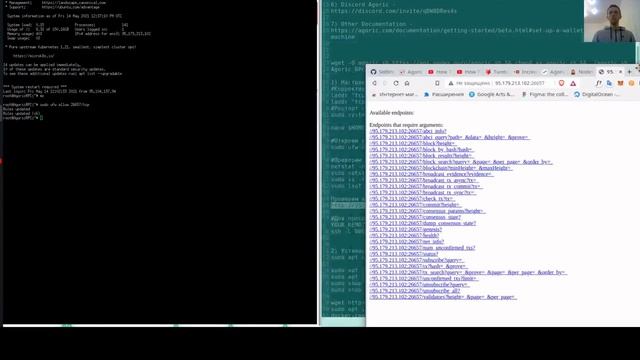The width and height of the screenshot is (640, 360).
Task: Open the check_tx?tx endpoint link
Action: tap(411, 199)
